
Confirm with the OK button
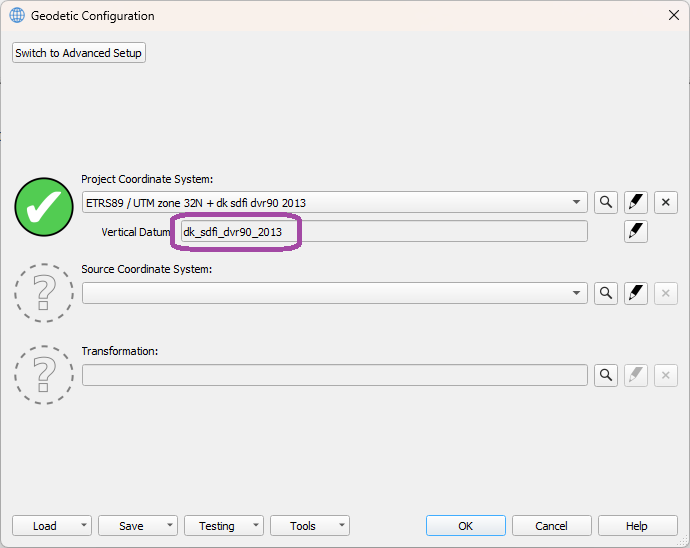(x=465, y=526)
